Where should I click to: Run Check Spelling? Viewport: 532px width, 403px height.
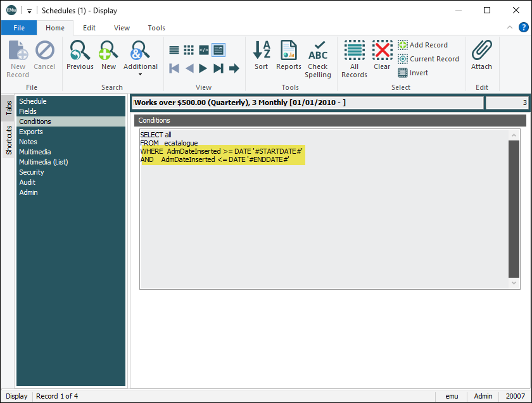click(x=318, y=59)
